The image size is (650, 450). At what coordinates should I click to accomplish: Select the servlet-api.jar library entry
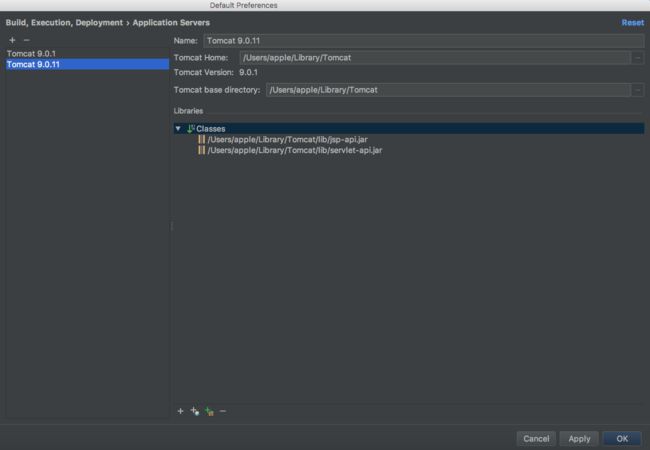point(295,150)
